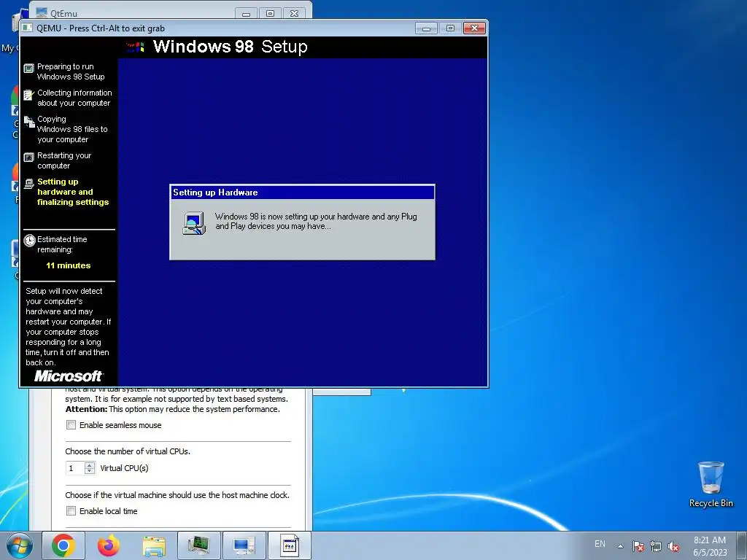The width and height of the screenshot is (747, 560).
Task: Click the EN language indicator
Action: pyautogui.click(x=600, y=544)
